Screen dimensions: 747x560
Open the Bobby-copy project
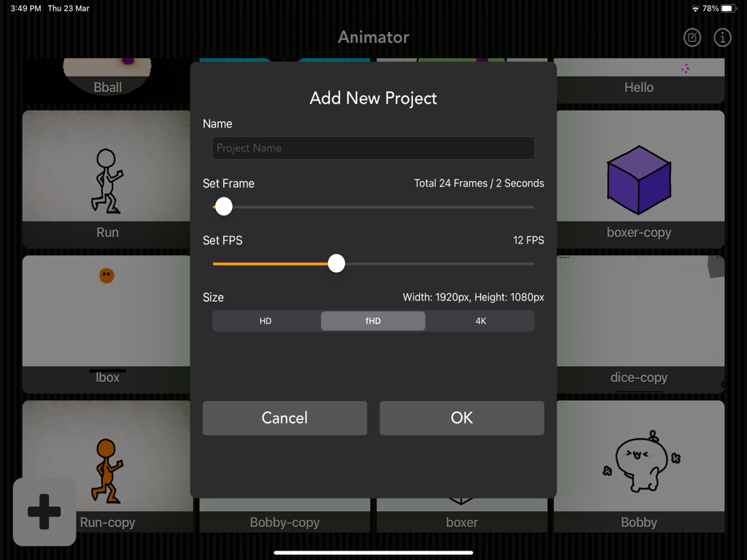click(285, 522)
